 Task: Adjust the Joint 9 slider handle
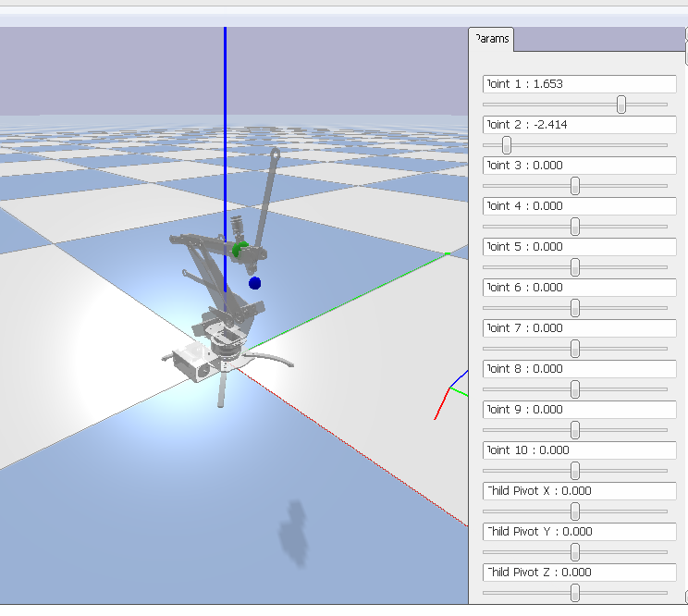click(575, 430)
